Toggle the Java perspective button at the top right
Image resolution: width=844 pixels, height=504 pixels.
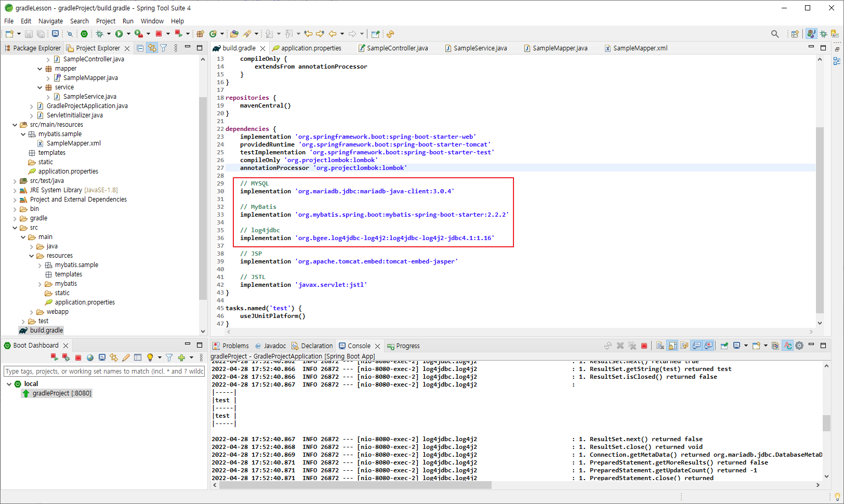tap(811, 34)
